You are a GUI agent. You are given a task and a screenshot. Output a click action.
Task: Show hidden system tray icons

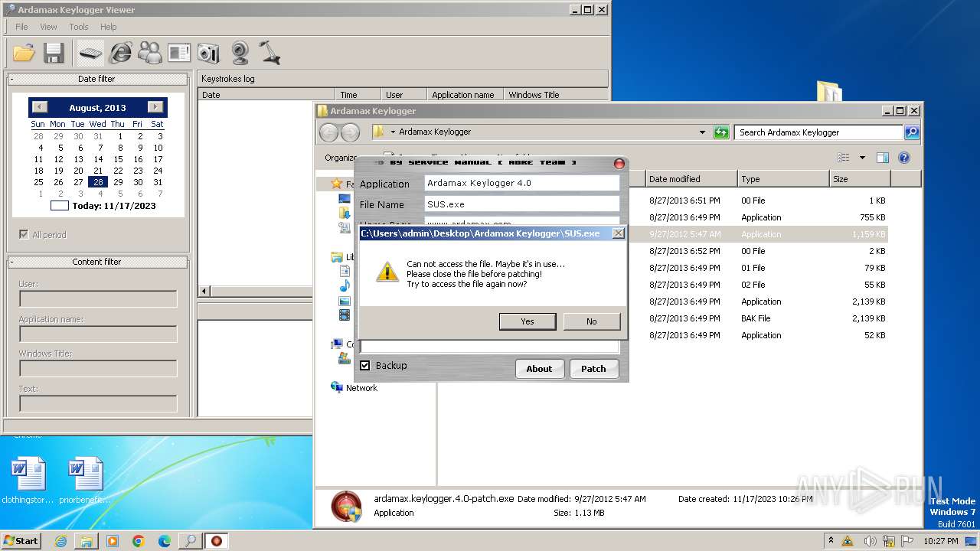point(831,541)
